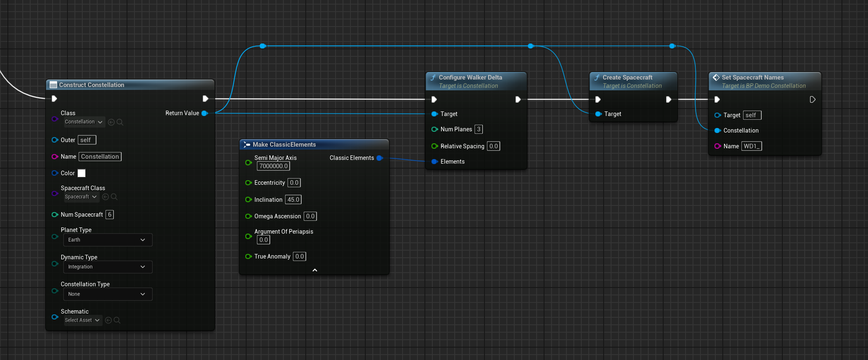
Task: Click the Return Value output pin
Action: point(204,113)
